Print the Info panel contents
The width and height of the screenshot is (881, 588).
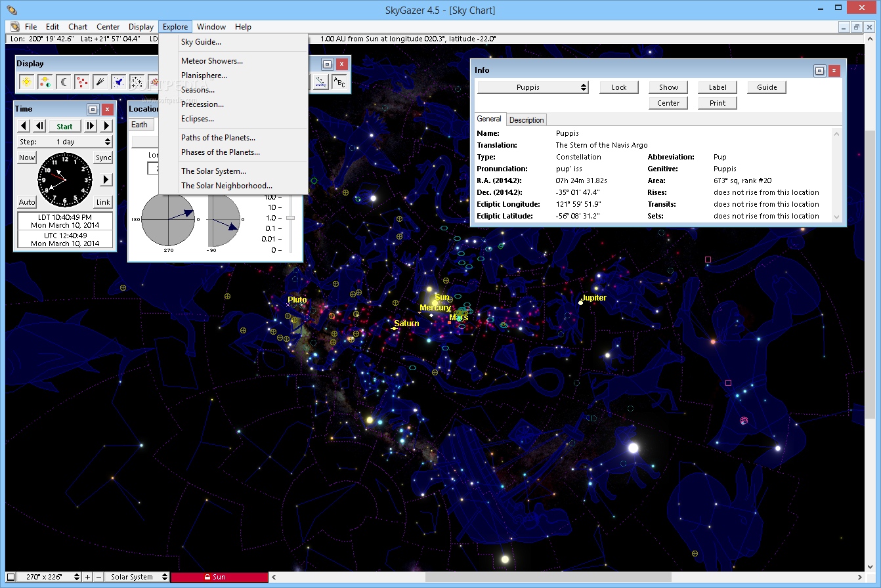point(718,103)
